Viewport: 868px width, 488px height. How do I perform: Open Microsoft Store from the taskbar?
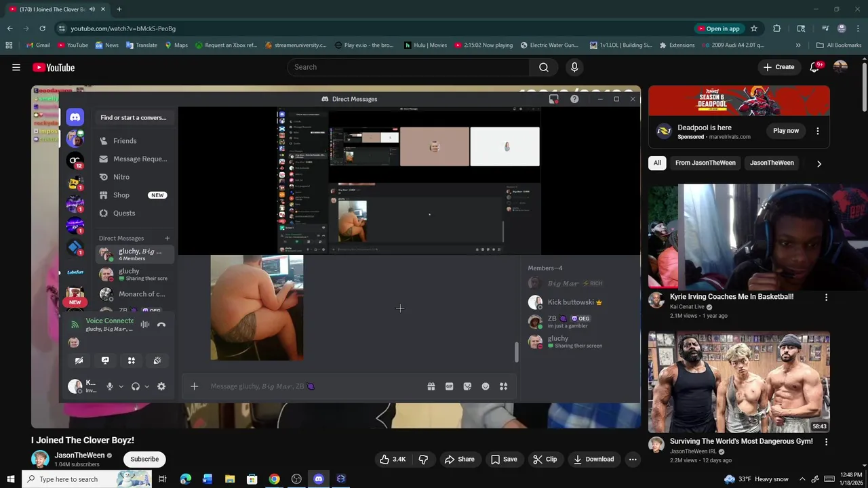click(252, 479)
